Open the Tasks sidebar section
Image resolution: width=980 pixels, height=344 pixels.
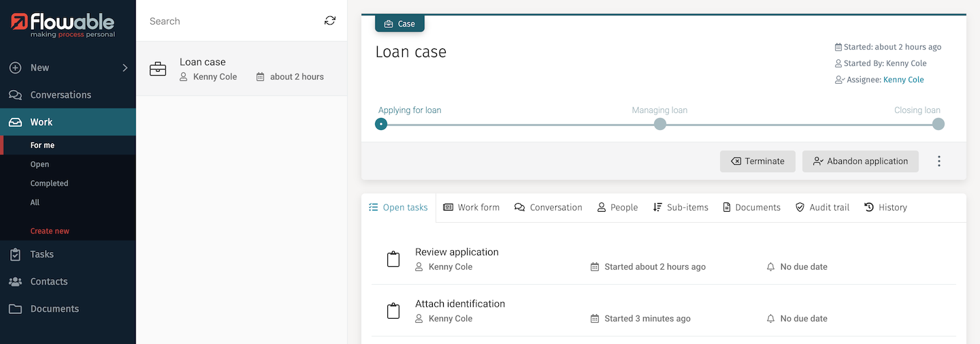tap(42, 254)
